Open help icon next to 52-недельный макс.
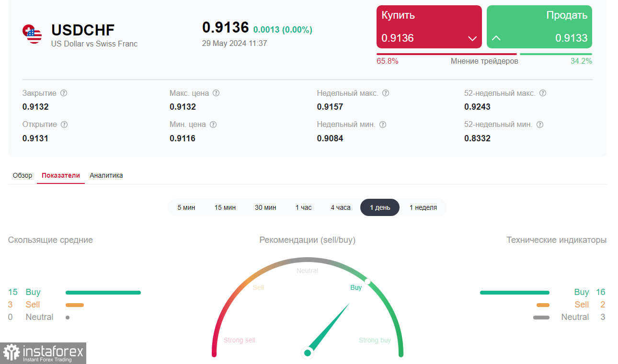 tap(543, 93)
